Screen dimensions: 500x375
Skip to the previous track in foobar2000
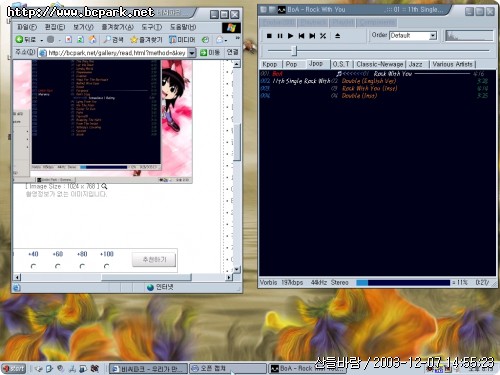coord(301,36)
